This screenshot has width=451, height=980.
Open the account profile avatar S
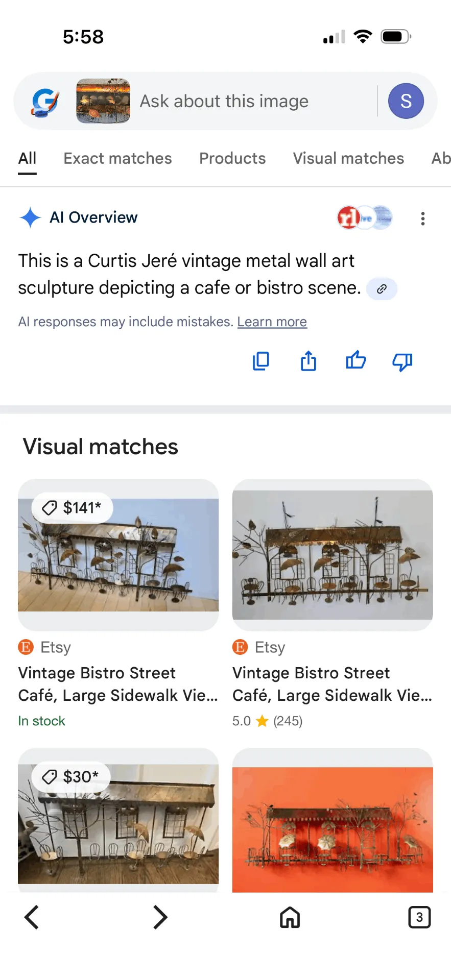pyautogui.click(x=406, y=101)
